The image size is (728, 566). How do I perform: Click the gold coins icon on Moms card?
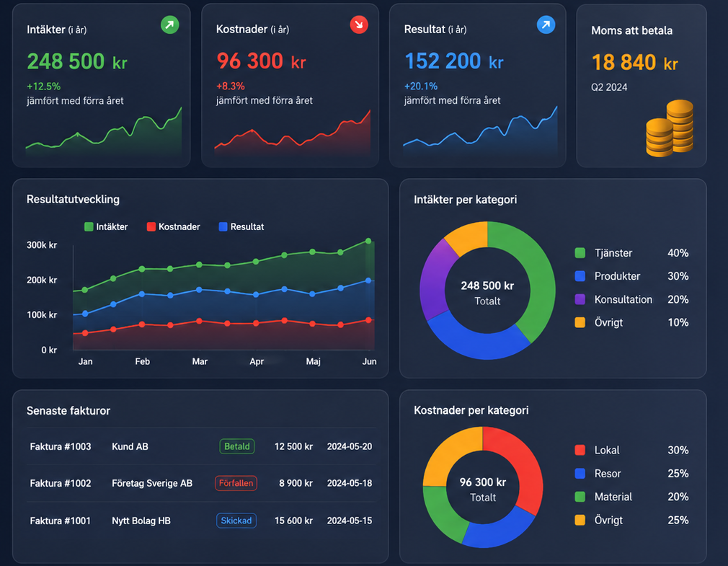point(670,128)
